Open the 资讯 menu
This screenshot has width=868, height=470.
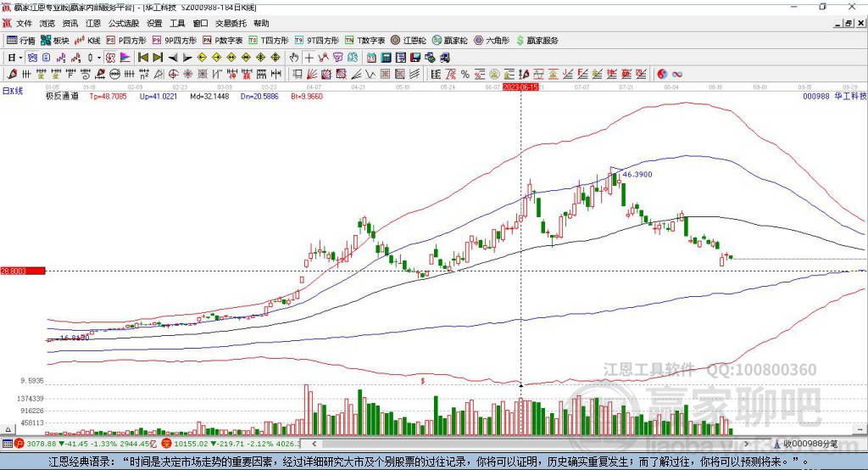70,23
